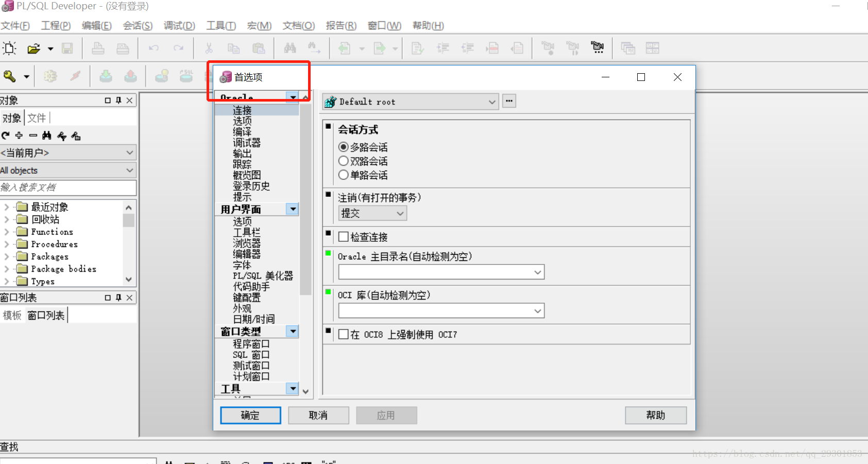This screenshot has width=868, height=464.
Task: Open the <当前用户> dropdown
Action: tap(68, 153)
